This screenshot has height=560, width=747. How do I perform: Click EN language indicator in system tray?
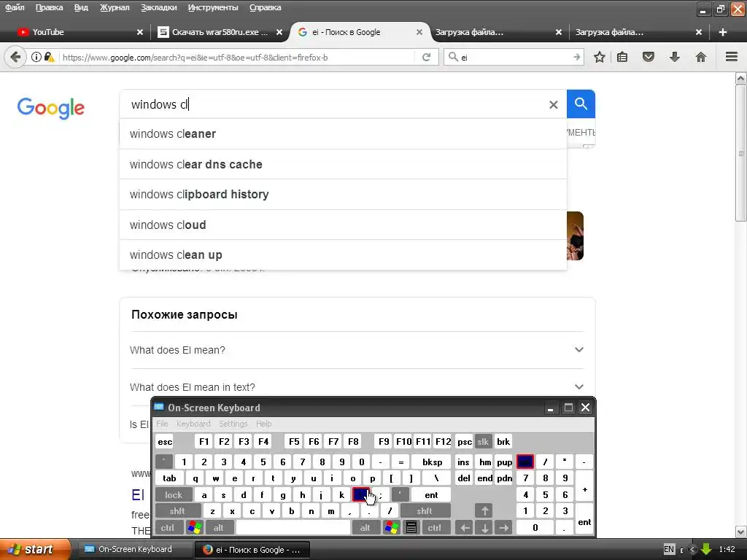670,550
